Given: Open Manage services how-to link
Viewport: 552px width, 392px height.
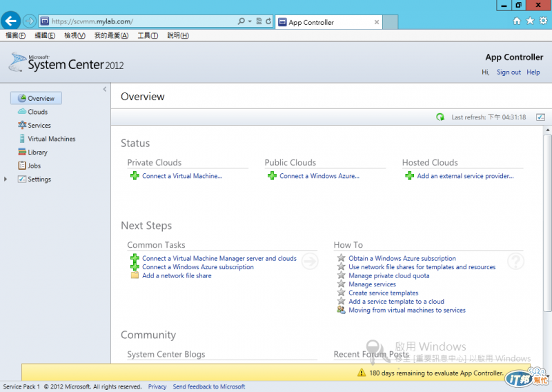Looking at the screenshot, I should (x=372, y=284).
